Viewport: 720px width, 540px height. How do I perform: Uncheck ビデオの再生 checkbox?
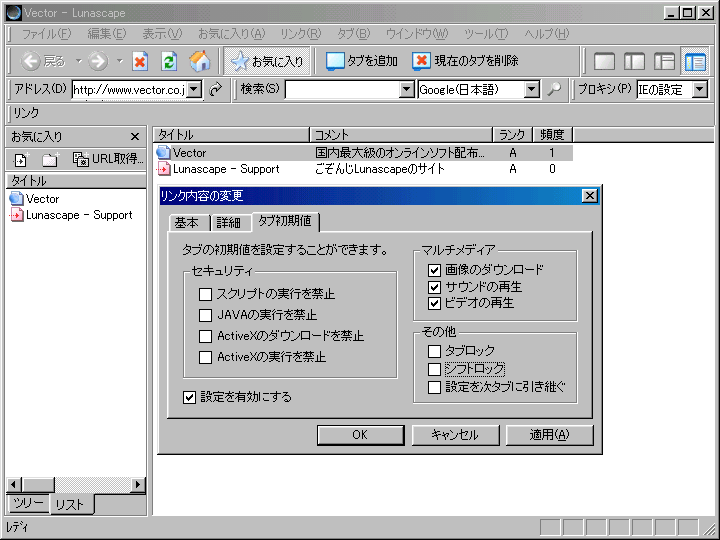(434, 304)
